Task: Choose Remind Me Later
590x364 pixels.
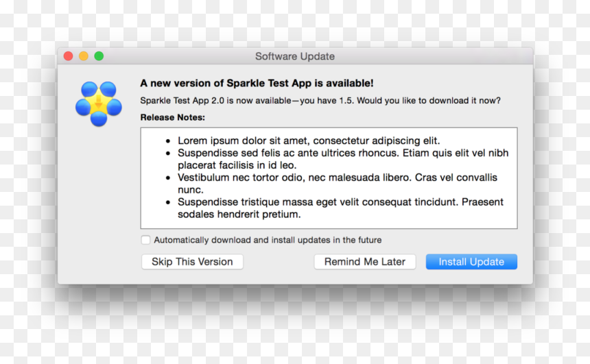Action: (x=365, y=262)
